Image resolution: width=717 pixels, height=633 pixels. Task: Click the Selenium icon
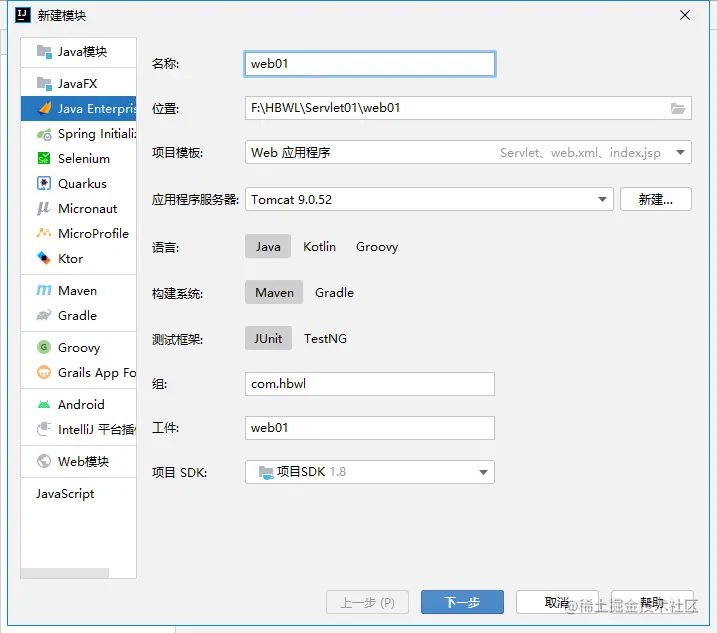point(44,159)
